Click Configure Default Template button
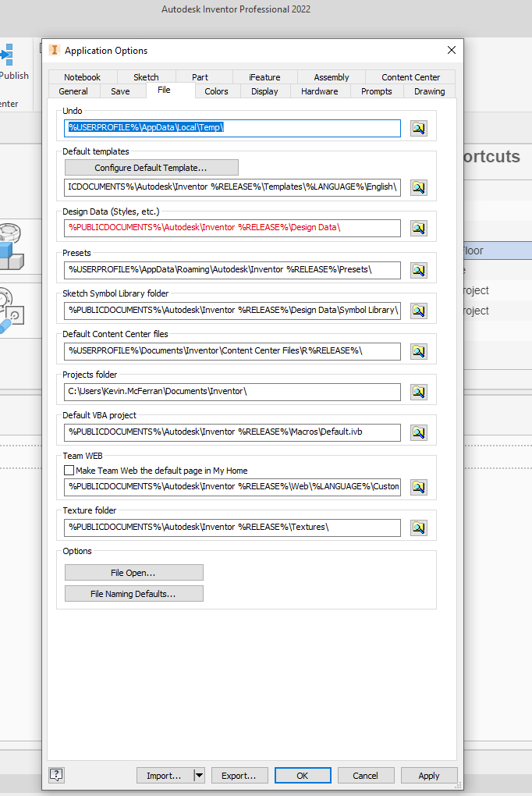The image size is (532, 796). tap(151, 168)
